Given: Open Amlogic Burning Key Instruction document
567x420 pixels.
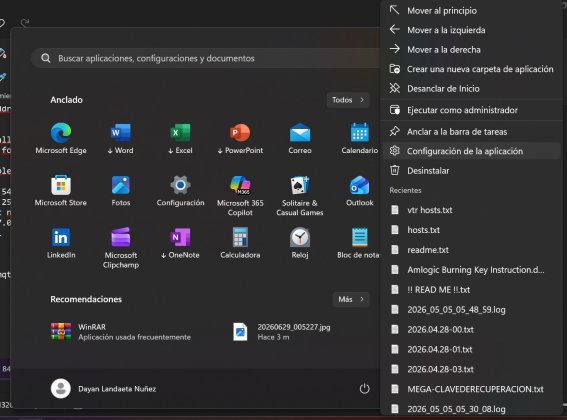Looking at the screenshot, I should (471, 270).
